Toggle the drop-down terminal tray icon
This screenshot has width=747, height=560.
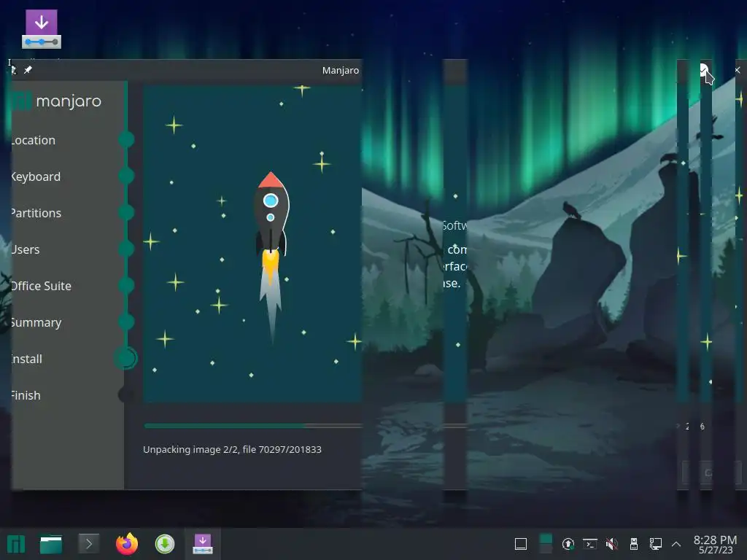(589, 544)
